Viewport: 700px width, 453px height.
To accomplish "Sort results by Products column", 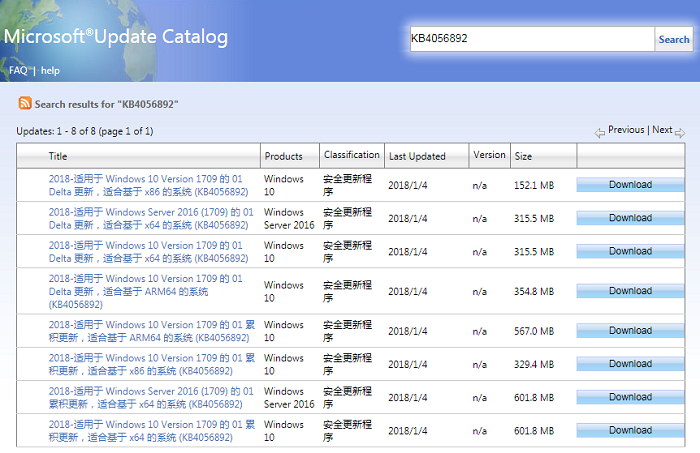I will tap(283, 156).
